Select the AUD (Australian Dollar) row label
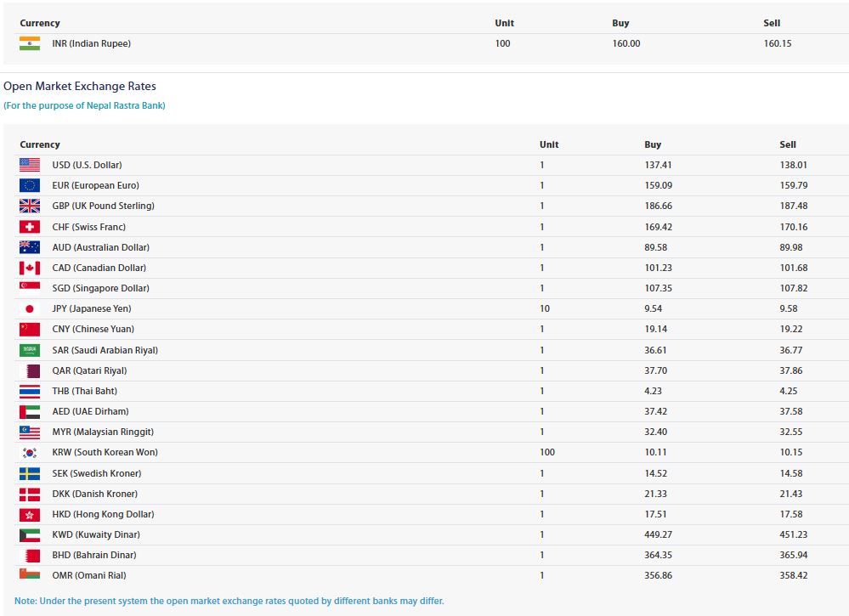The image size is (849, 616). pos(101,247)
